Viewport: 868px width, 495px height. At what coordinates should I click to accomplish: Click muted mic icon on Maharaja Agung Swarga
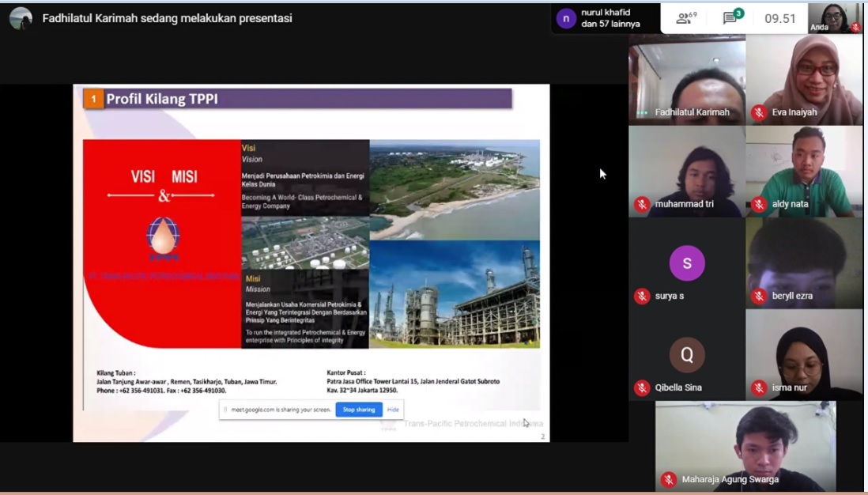(669, 479)
